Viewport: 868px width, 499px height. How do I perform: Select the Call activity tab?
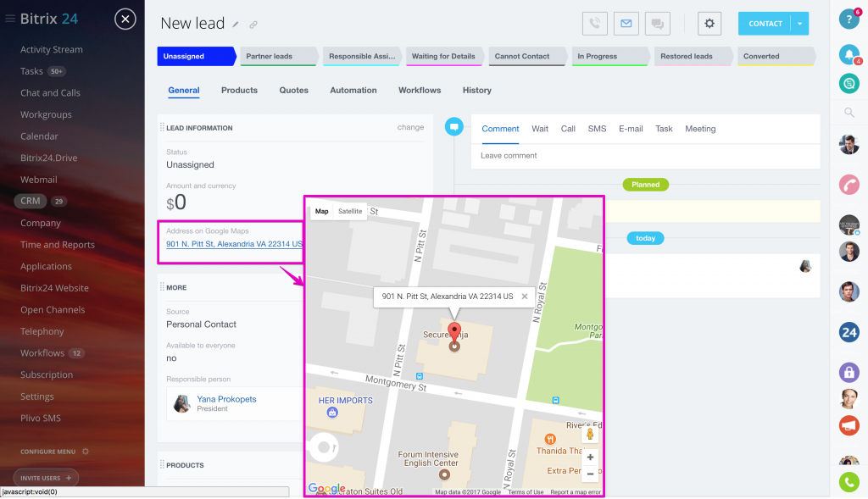tap(568, 129)
